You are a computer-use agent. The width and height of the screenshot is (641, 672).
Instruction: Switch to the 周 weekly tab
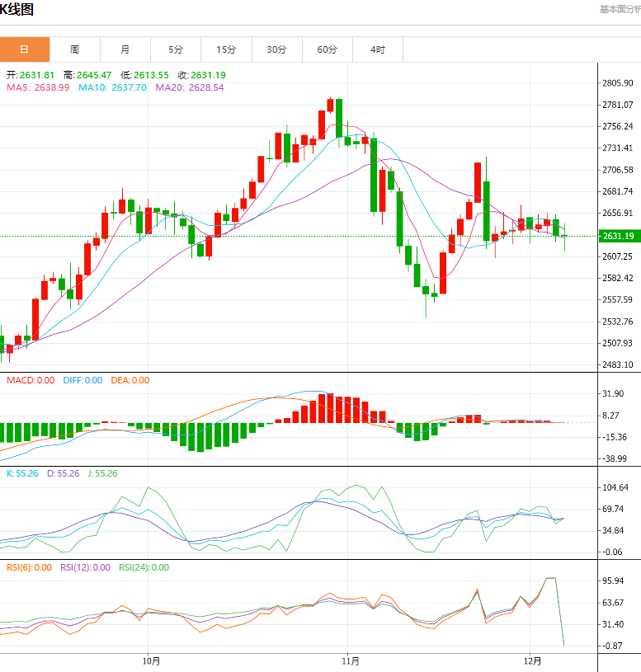[x=75, y=49]
